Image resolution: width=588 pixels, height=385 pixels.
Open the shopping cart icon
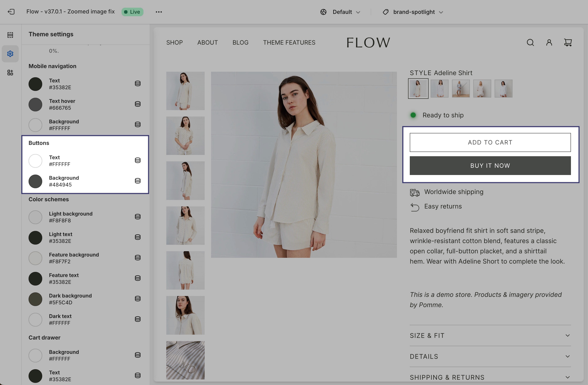point(568,42)
